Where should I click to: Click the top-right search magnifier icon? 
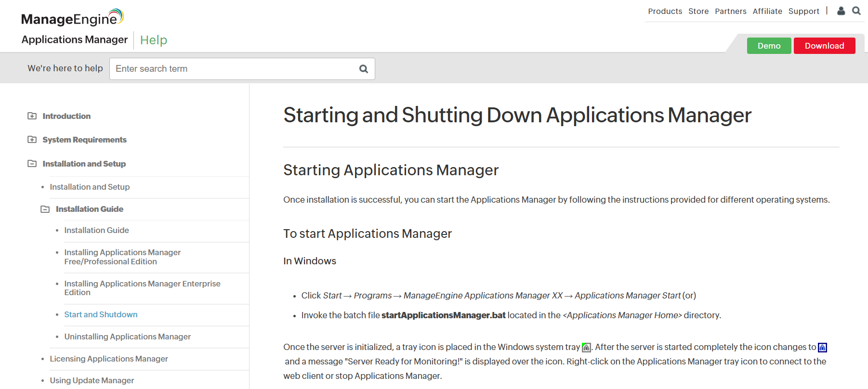coord(856,11)
